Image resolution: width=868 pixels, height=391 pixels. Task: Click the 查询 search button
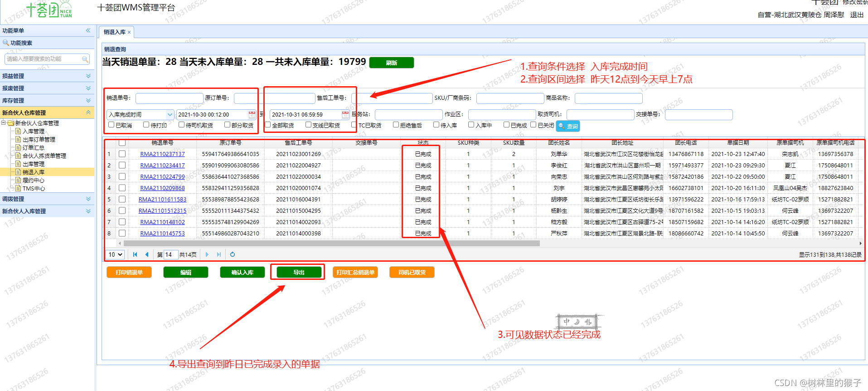568,126
